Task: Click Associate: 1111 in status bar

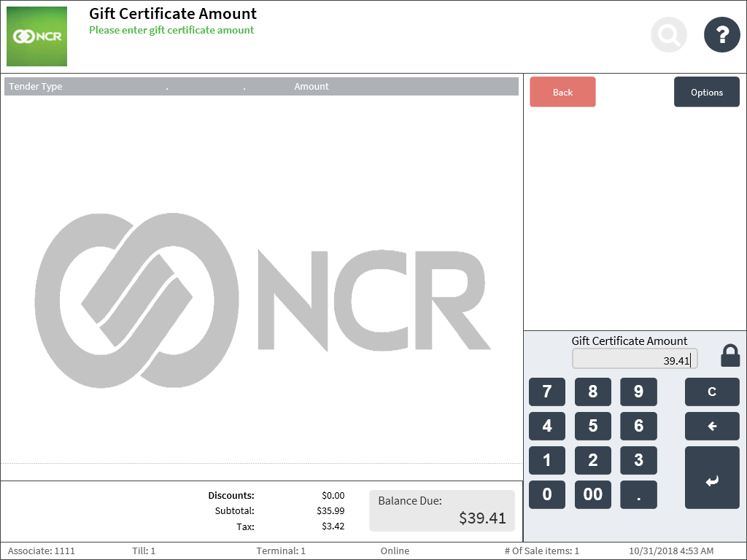Action: pos(42,551)
